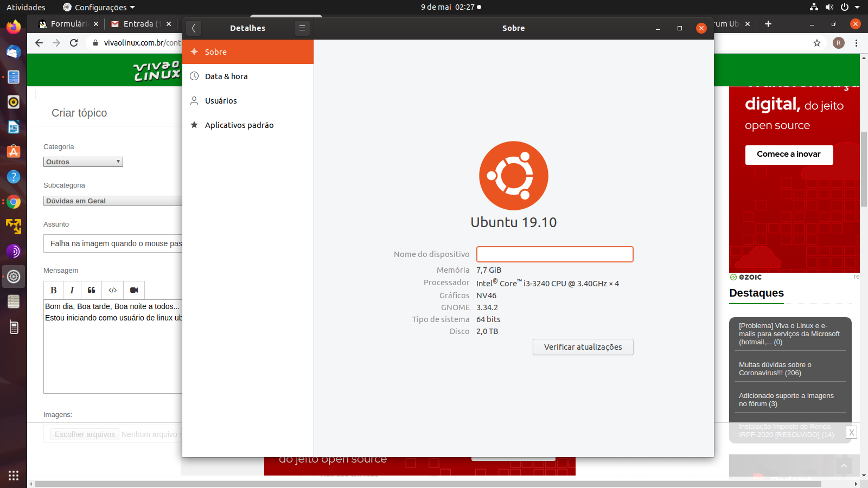Click the Chrome forward navigation arrow
868x488 pixels.
click(x=56, y=43)
